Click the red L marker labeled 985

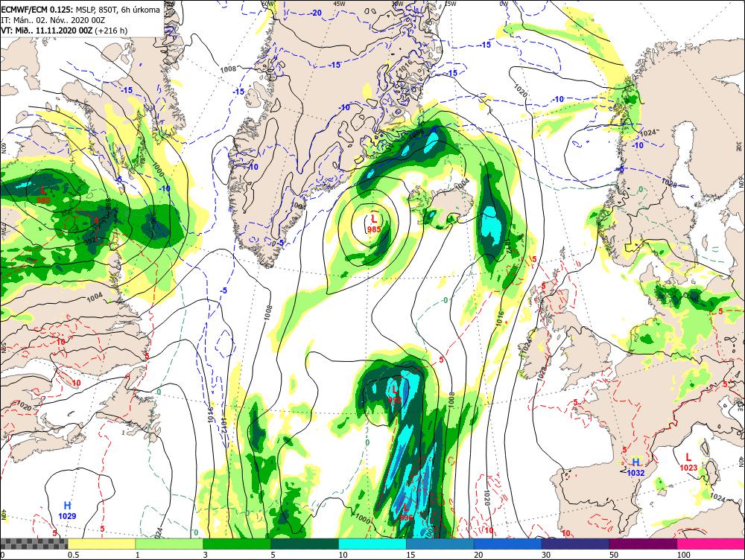point(374,219)
